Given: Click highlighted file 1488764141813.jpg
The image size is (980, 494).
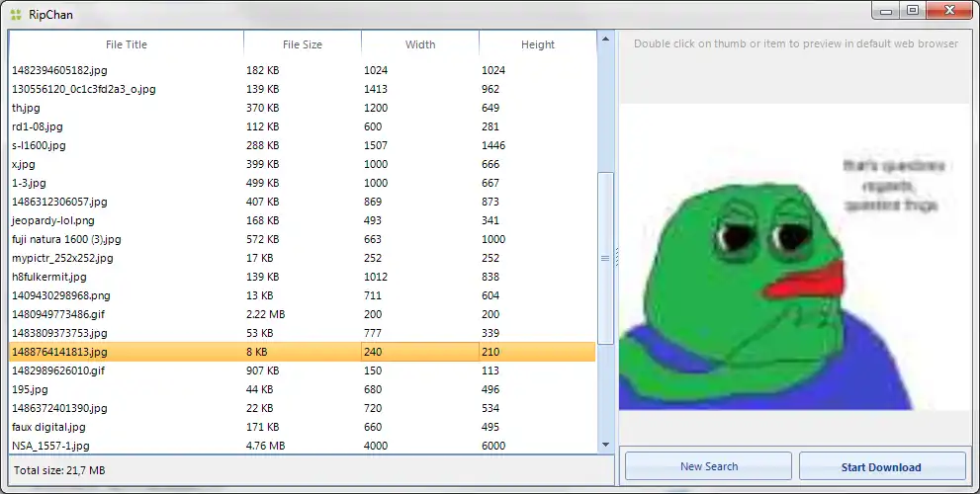Looking at the screenshot, I should [303, 352].
